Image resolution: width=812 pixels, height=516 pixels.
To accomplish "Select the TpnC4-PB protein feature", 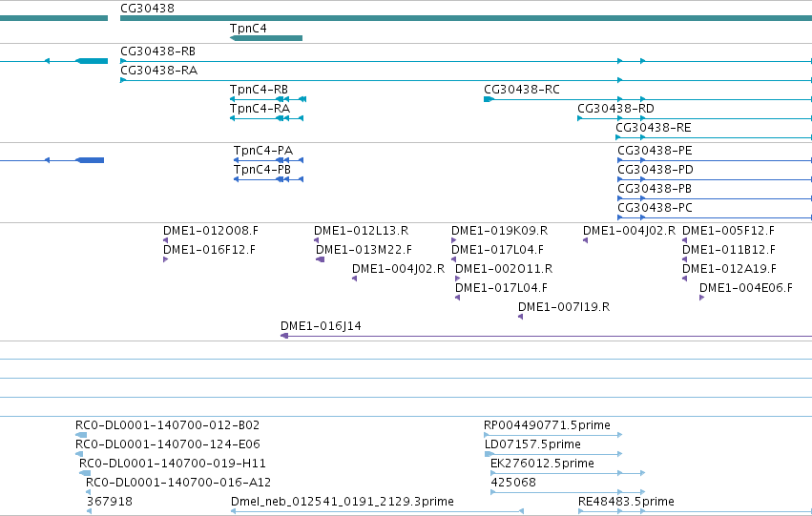I will click(x=268, y=179).
